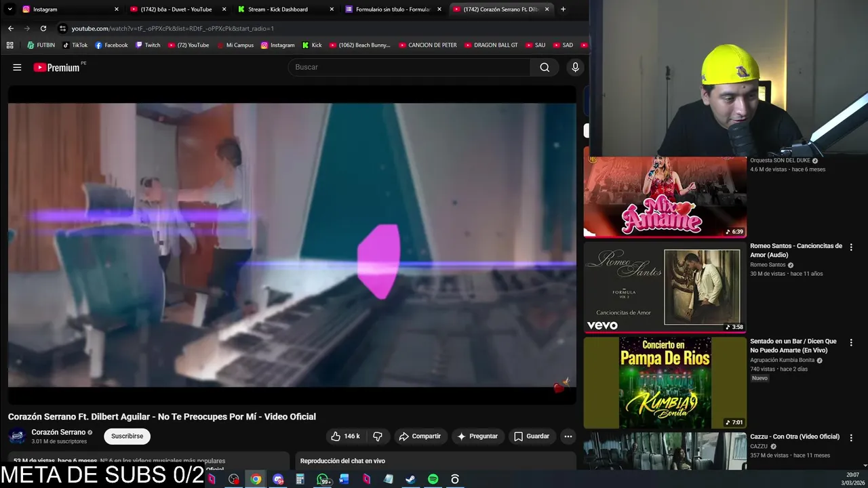The width and height of the screenshot is (868, 488).
Task: Open Calculator from the taskbar
Action: [x=300, y=479]
